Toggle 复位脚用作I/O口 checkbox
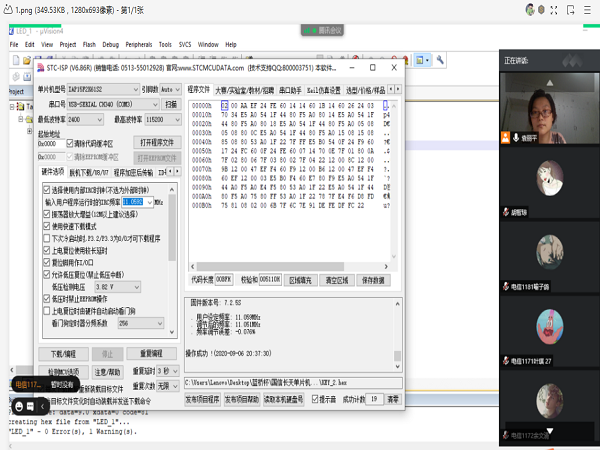Image resolution: width=600 pixels, height=450 pixels. [47, 262]
